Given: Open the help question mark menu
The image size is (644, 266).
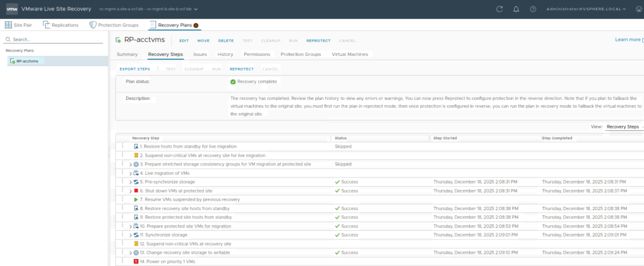Looking at the screenshot, I should [x=533, y=9].
